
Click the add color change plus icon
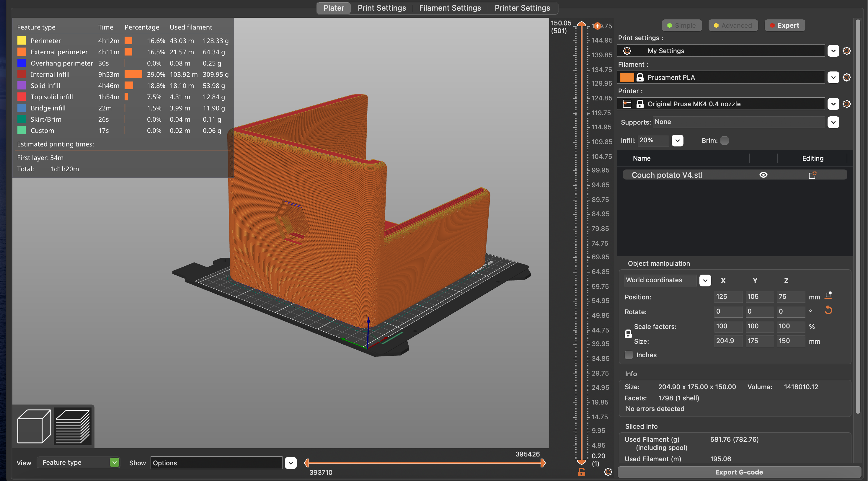click(x=598, y=26)
